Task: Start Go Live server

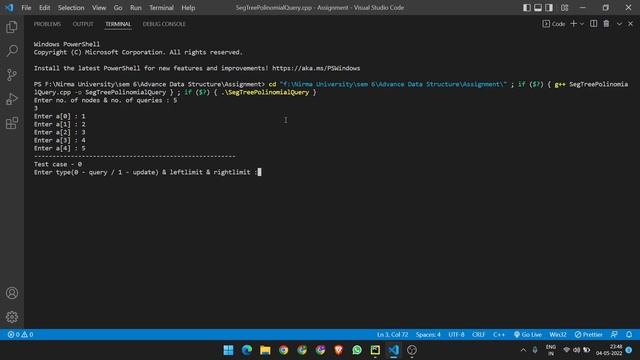Action: 528,334
